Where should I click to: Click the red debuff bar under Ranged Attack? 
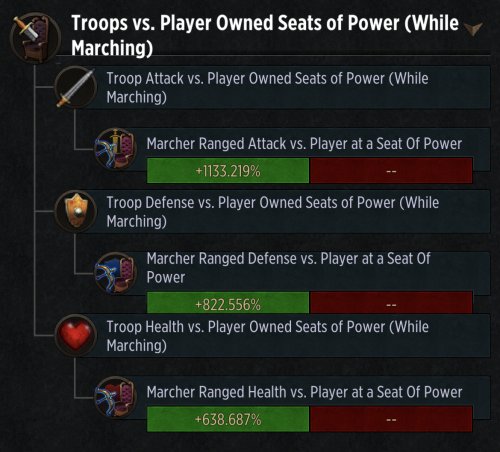pos(391,171)
